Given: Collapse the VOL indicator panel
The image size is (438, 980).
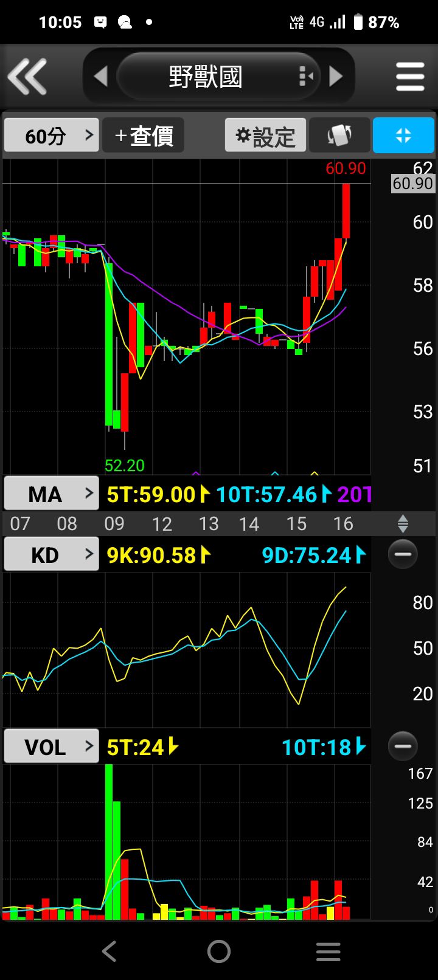Looking at the screenshot, I should click(403, 747).
